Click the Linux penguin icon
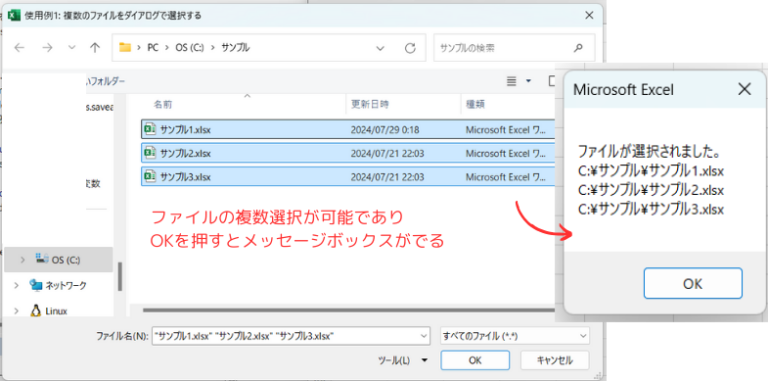This screenshot has height=381, width=768. (35, 310)
